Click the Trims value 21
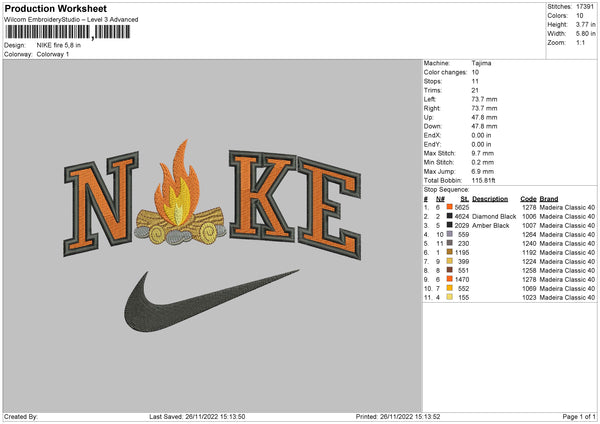600x424 pixels. tap(475, 90)
